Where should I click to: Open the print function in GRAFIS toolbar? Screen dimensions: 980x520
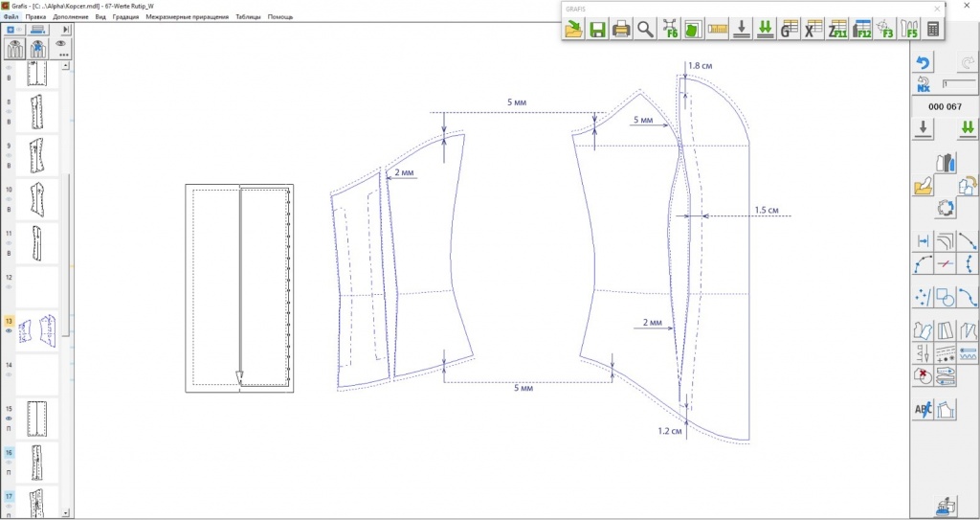click(x=621, y=30)
